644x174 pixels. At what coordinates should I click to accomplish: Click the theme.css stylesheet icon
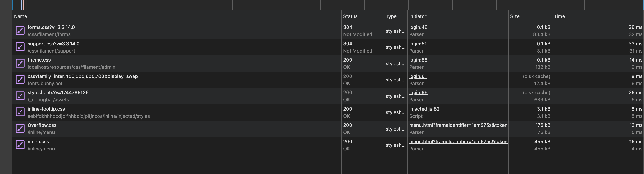point(20,63)
